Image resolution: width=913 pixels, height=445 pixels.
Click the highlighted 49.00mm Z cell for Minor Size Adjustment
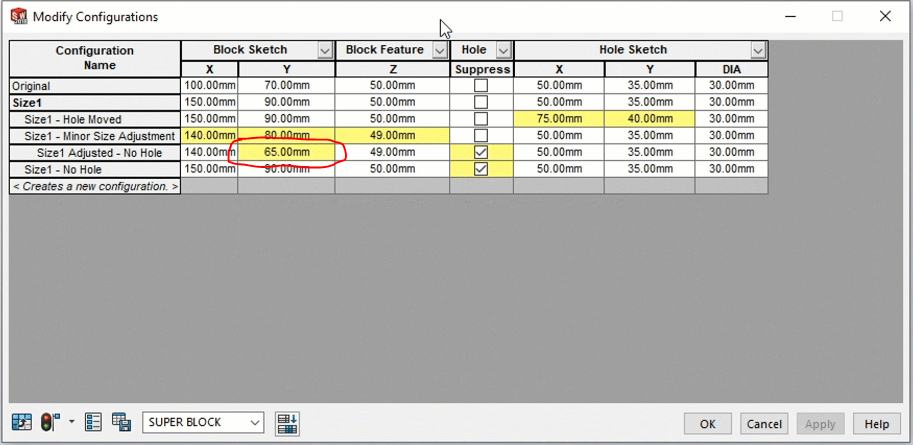tap(392, 136)
